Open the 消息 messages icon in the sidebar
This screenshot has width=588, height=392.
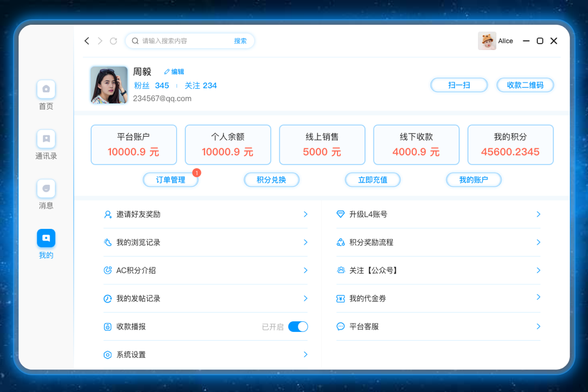[46, 188]
